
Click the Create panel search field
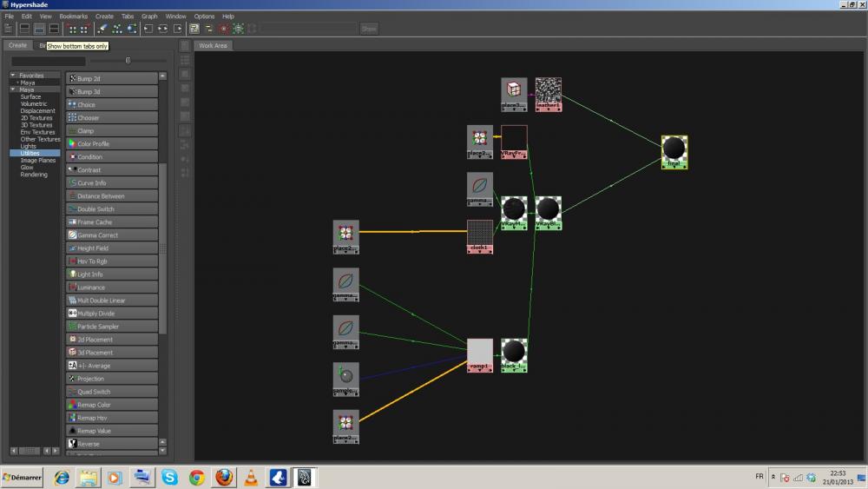pyautogui.click(x=48, y=61)
